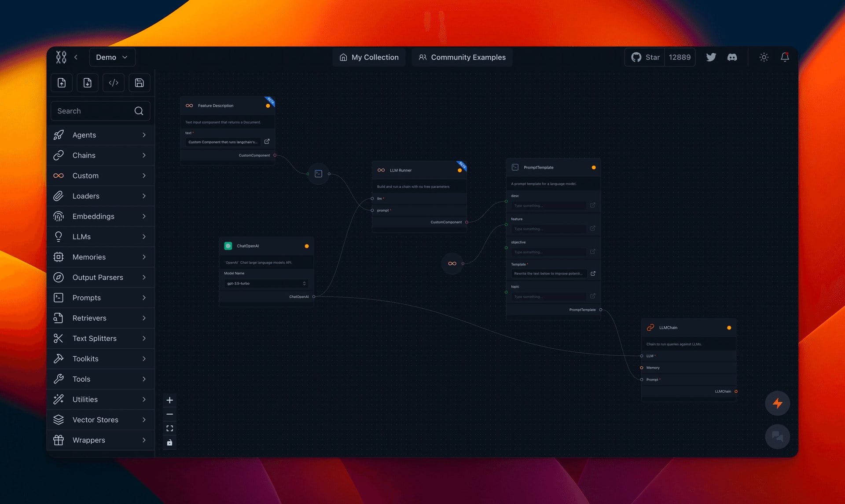
Task: Click the notifications bell icon
Action: pyautogui.click(x=784, y=57)
